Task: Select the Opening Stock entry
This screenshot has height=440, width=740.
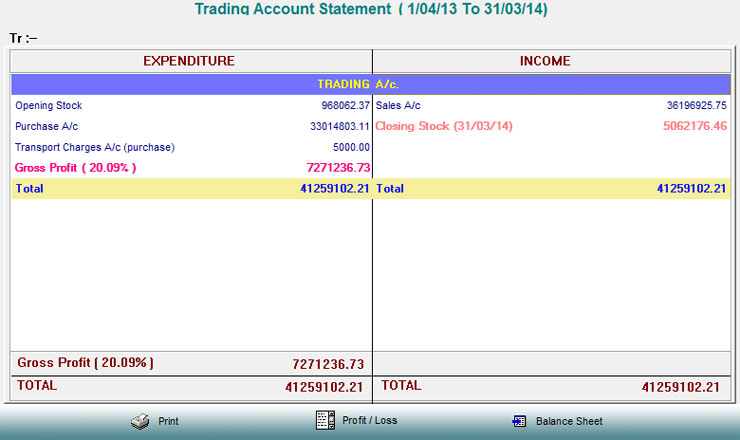Action: click(x=48, y=105)
